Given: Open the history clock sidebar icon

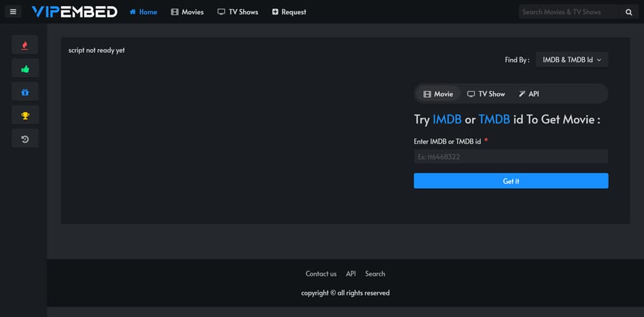Looking at the screenshot, I should tap(25, 138).
